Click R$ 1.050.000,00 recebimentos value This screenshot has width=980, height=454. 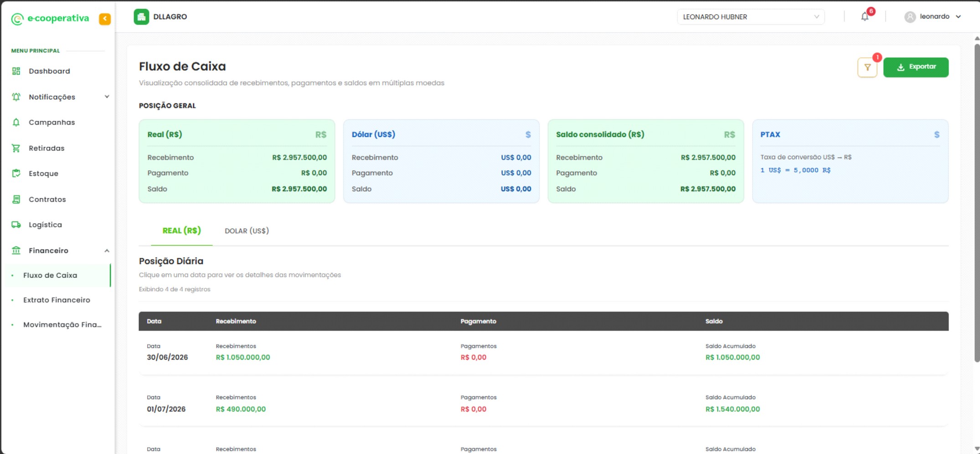coord(243,357)
